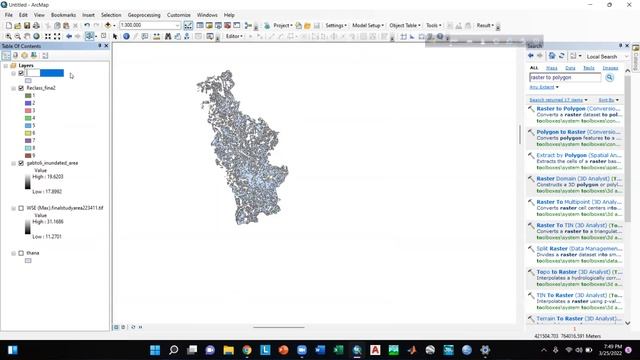The height and width of the screenshot is (360, 640).
Task: Open the map scale dropdown
Action: click(x=178, y=25)
